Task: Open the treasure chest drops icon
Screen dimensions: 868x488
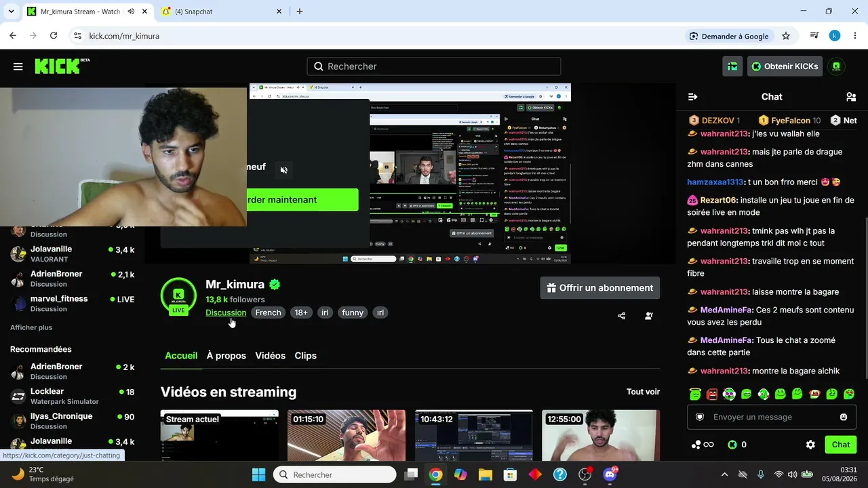Action: [x=732, y=66]
